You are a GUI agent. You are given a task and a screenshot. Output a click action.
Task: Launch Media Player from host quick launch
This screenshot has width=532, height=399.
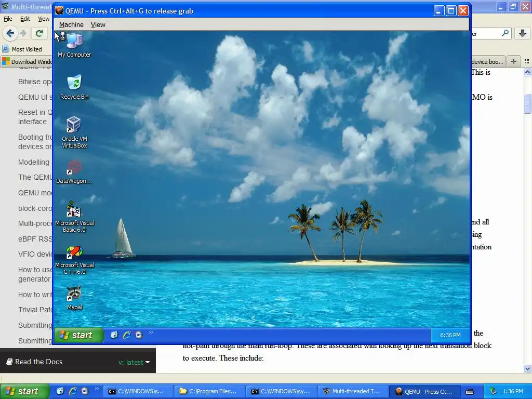click(x=85, y=391)
